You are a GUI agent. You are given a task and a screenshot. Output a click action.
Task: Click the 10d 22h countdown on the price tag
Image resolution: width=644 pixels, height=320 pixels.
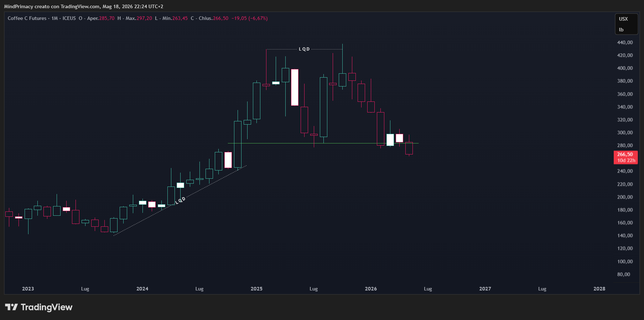coord(626,161)
